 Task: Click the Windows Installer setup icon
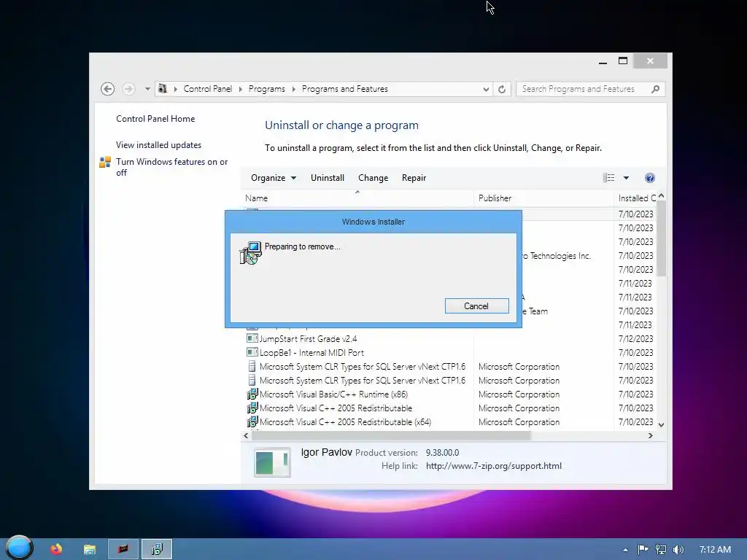(x=251, y=253)
